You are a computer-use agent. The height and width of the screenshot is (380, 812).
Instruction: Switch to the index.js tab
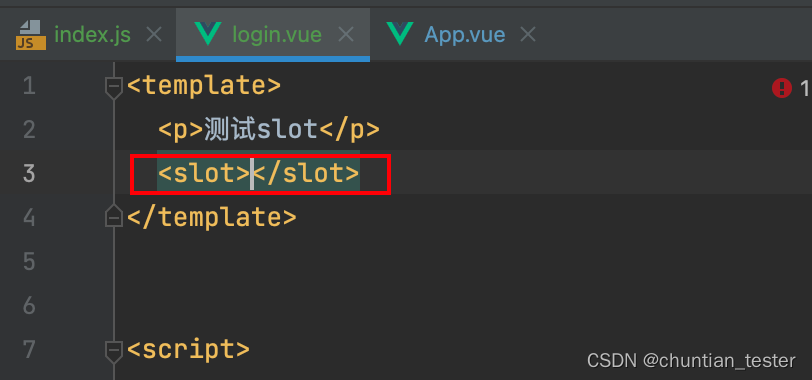92,35
